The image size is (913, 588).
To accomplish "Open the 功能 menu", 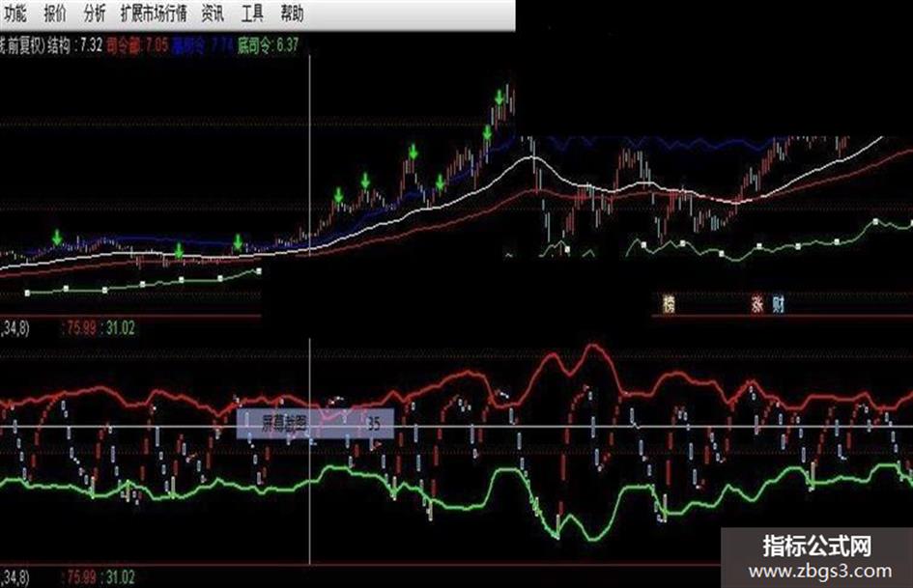I will coord(14,13).
